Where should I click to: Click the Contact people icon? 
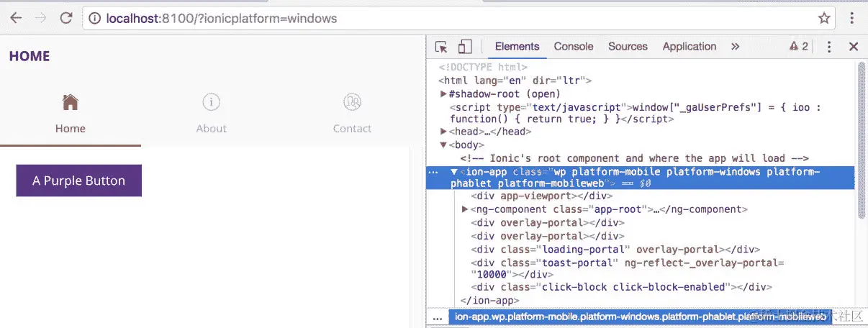coord(352,102)
